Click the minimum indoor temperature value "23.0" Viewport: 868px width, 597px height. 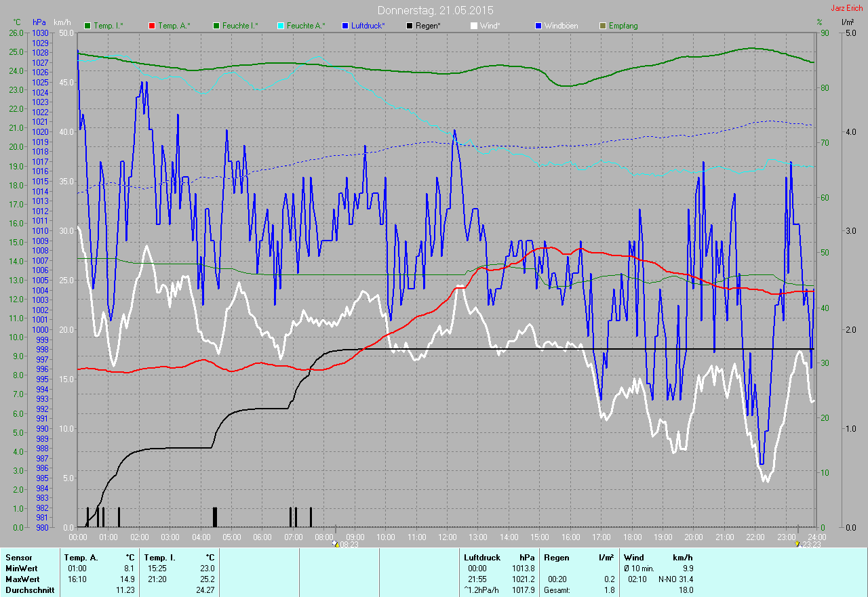click(207, 568)
